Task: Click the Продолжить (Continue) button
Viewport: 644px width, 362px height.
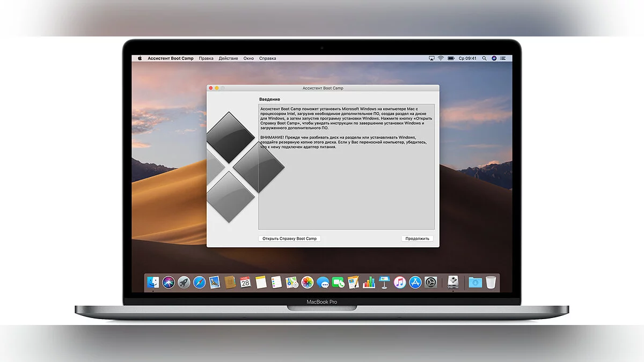Action: [417, 239]
